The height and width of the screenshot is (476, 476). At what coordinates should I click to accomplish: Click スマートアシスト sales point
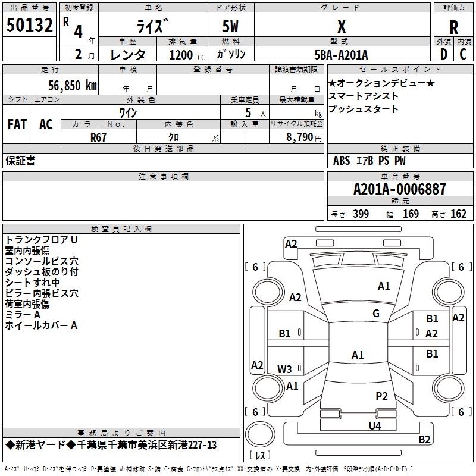point(364,96)
